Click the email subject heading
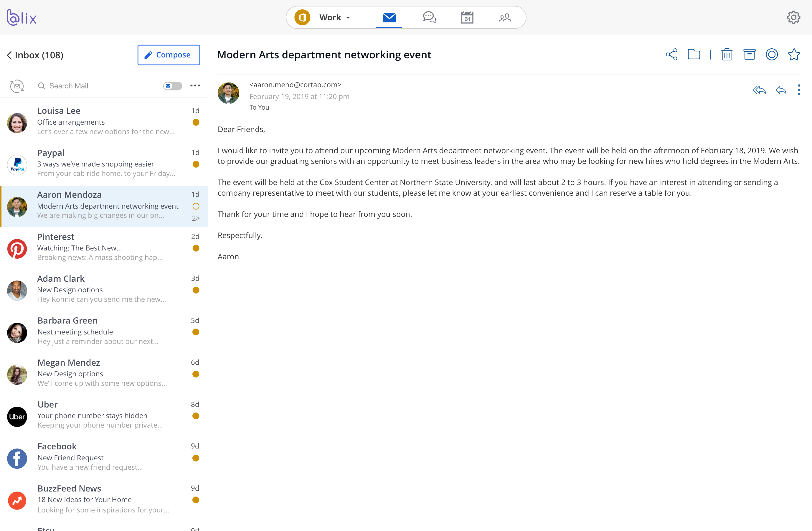Image resolution: width=812 pixels, height=531 pixels. (324, 55)
